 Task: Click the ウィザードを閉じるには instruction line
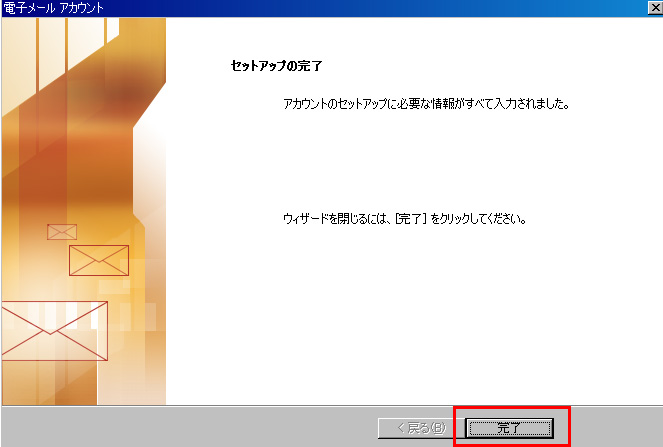click(x=405, y=219)
